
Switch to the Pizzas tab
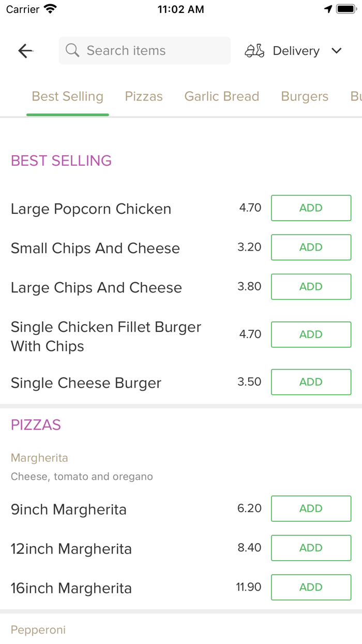click(x=144, y=96)
